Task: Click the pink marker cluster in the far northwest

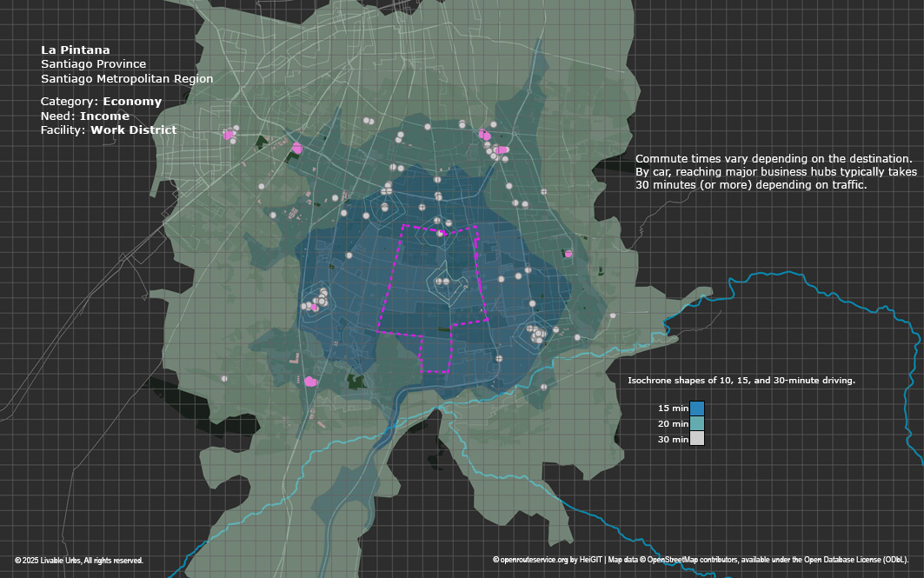Action: [x=229, y=135]
